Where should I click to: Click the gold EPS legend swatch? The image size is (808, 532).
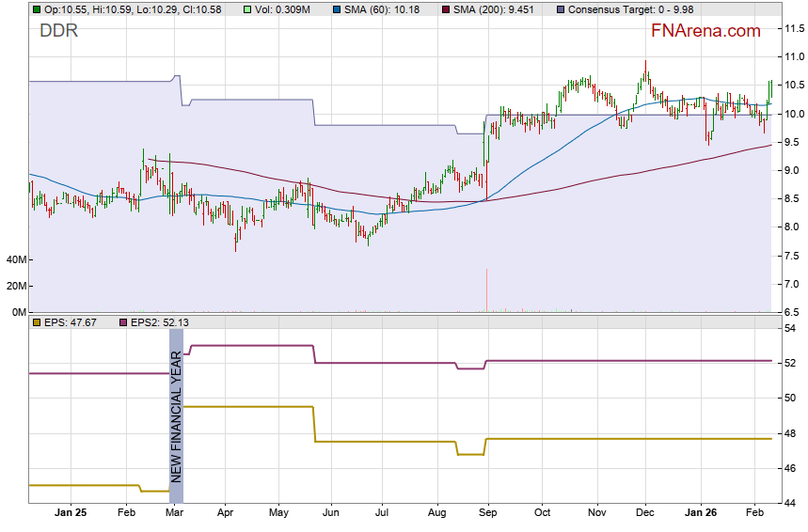(x=37, y=322)
